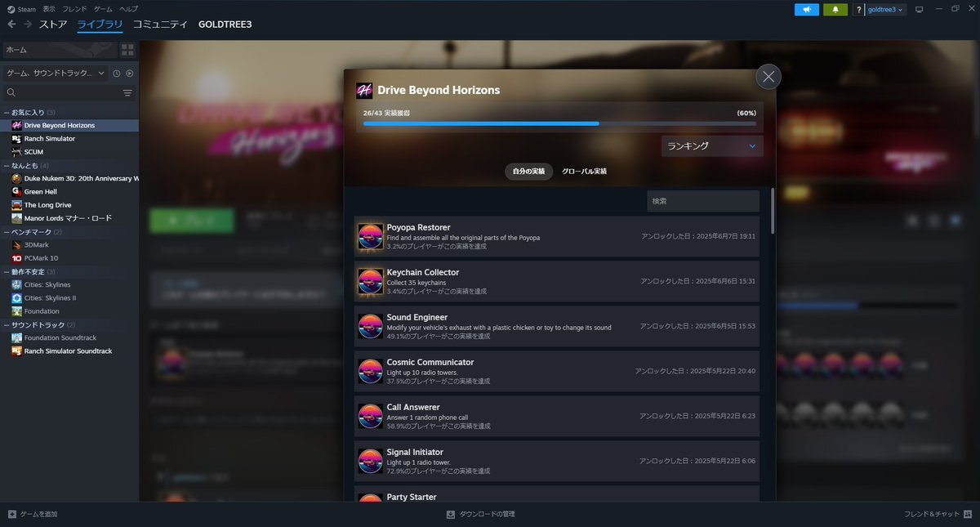The height and width of the screenshot is (527, 980).
Task: Click ゲームを追加 at the bottom left
Action: pos(33,514)
